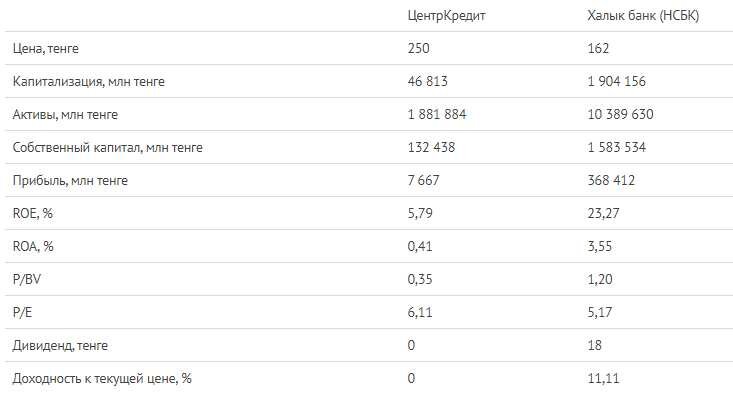
Task: Click the Халык банк (НСБК) column header
Action: coord(643,16)
